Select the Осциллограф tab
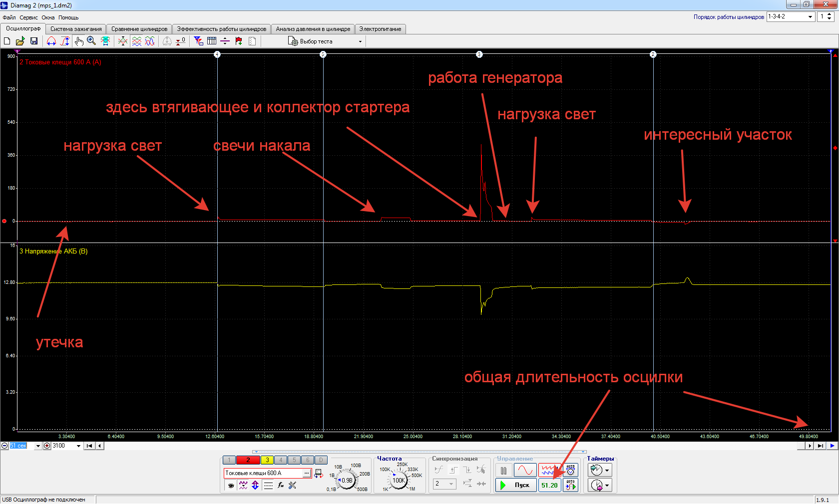This screenshot has height=504, width=839. point(23,28)
